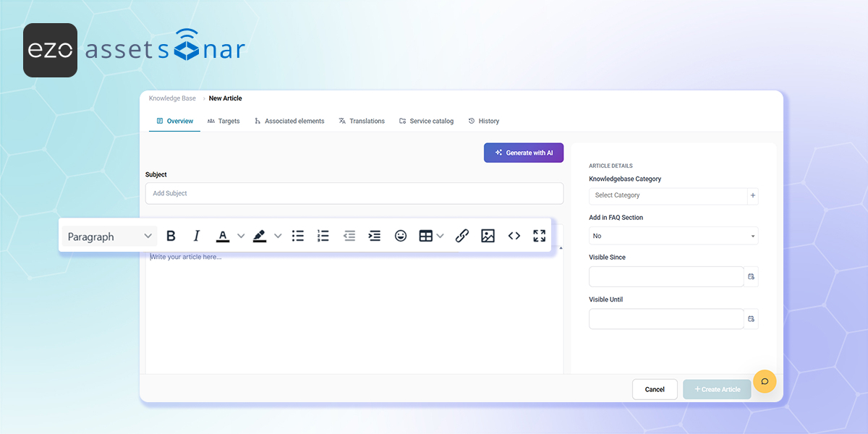The image size is (868, 434).
Task: Open the Paragraph style dropdown
Action: point(109,237)
